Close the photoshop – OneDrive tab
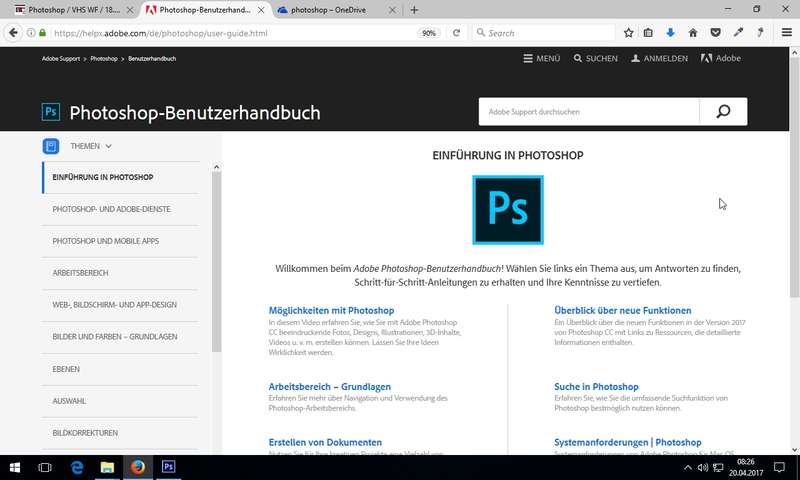The height and width of the screenshot is (480, 800). 392,10
